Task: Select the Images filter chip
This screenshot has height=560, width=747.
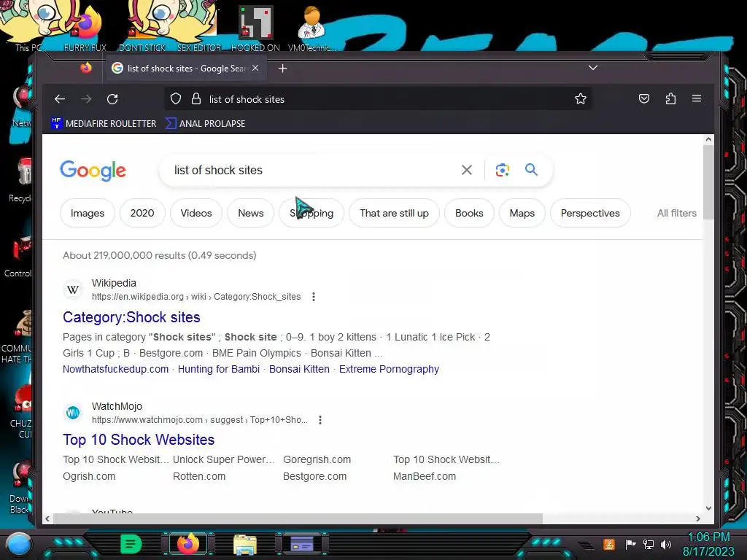Action: click(88, 213)
